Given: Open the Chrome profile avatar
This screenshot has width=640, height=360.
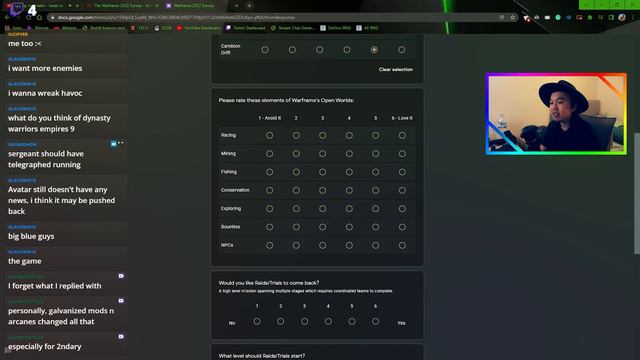Looking at the screenshot, I should click(x=622, y=18).
